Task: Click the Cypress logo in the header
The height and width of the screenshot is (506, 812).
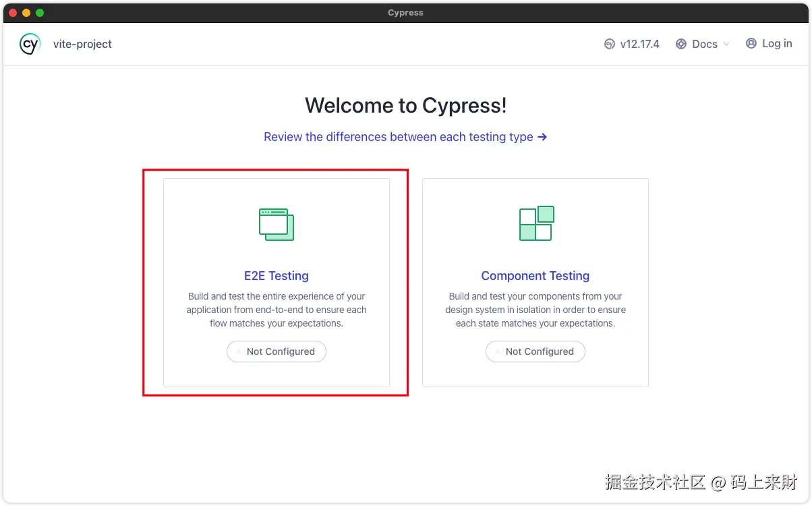Action: click(30, 44)
